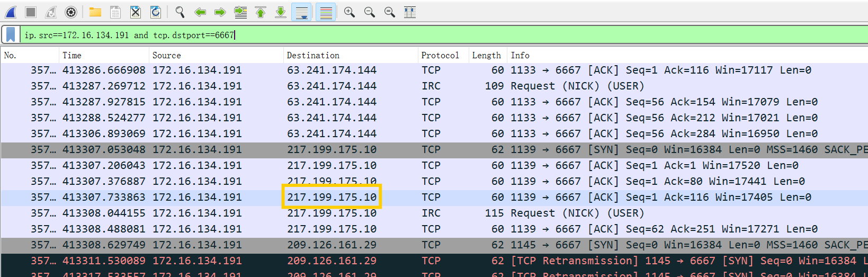Viewport: 868px width, 277px height.
Task: Stop the capture with the square icon
Action: [x=31, y=12]
